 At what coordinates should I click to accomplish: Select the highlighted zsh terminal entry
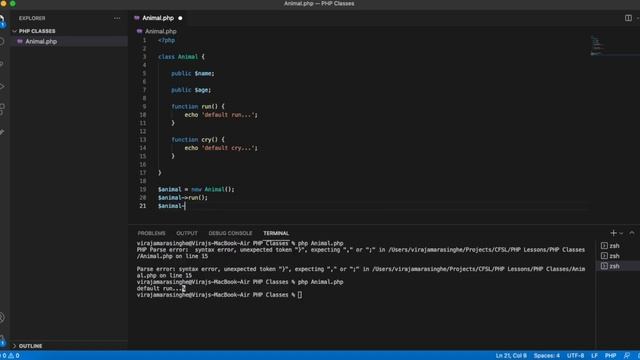618,266
